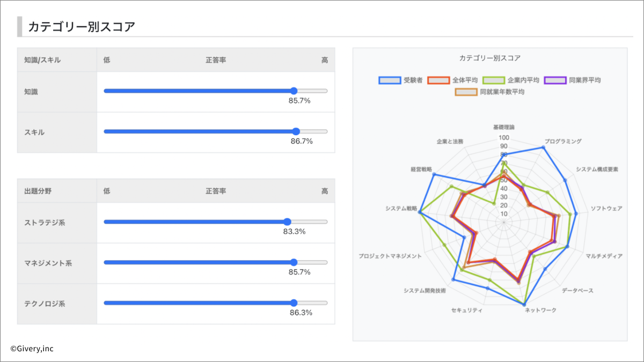Screen dimensions: 644x362
Task: Click the カテゴリー別スコア chart title
Action: click(489, 58)
